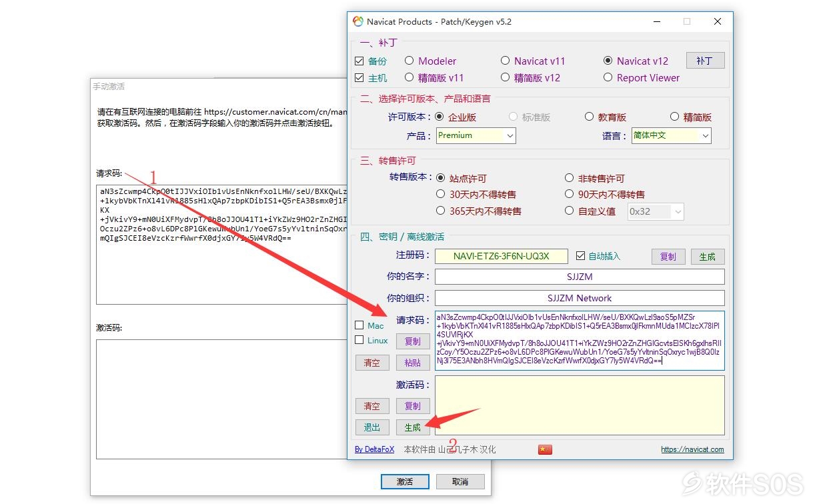Select 90天内不得转售 option
Viewport: 815px width, 504px height.
pyautogui.click(x=569, y=195)
